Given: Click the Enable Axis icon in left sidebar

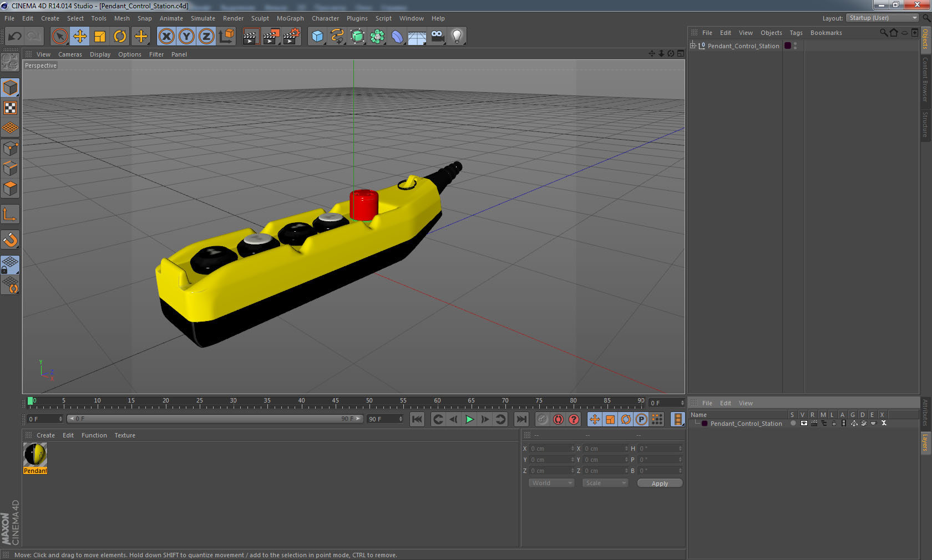Looking at the screenshot, I should pos(10,214).
